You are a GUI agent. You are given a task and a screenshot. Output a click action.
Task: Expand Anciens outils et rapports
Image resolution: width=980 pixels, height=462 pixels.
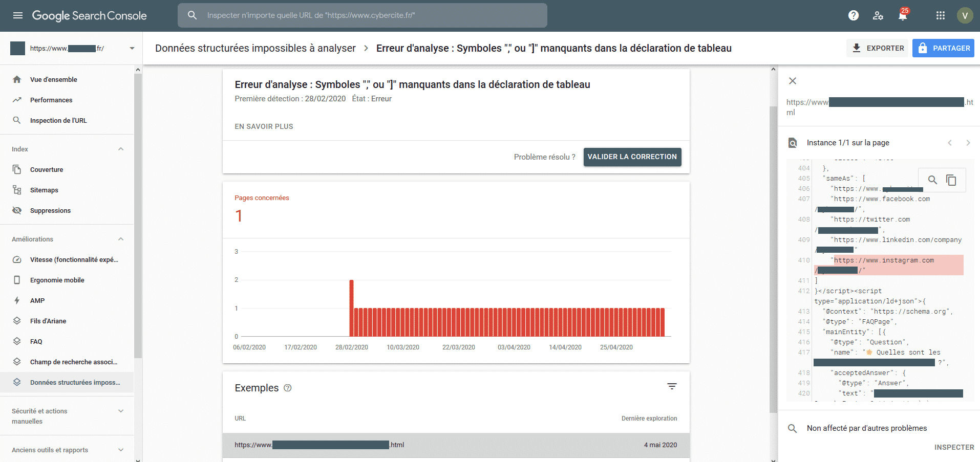point(121,450)
